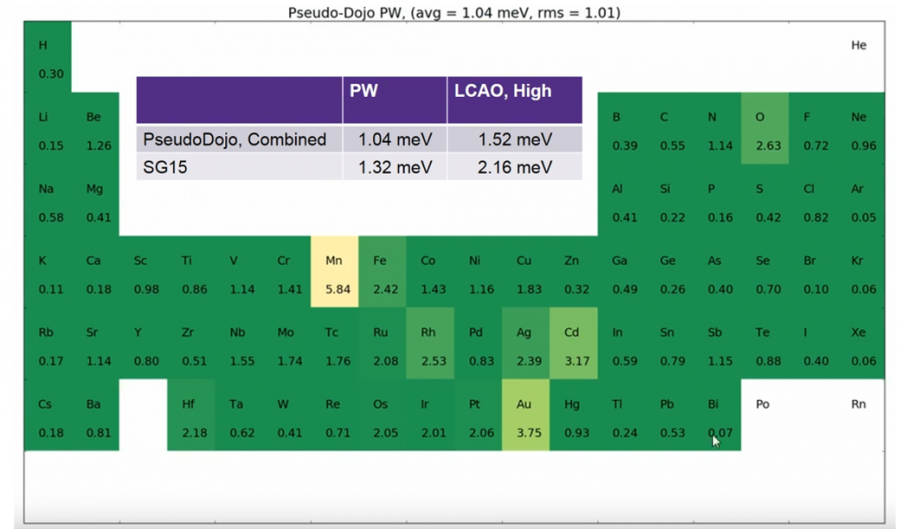Select the Hf cell showing 2.18
Viewport: 900px width, 529px height.
(x=191, y=415)
